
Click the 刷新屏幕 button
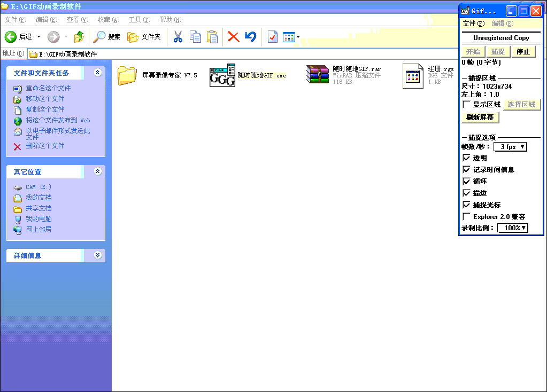[x=480, y=117]
